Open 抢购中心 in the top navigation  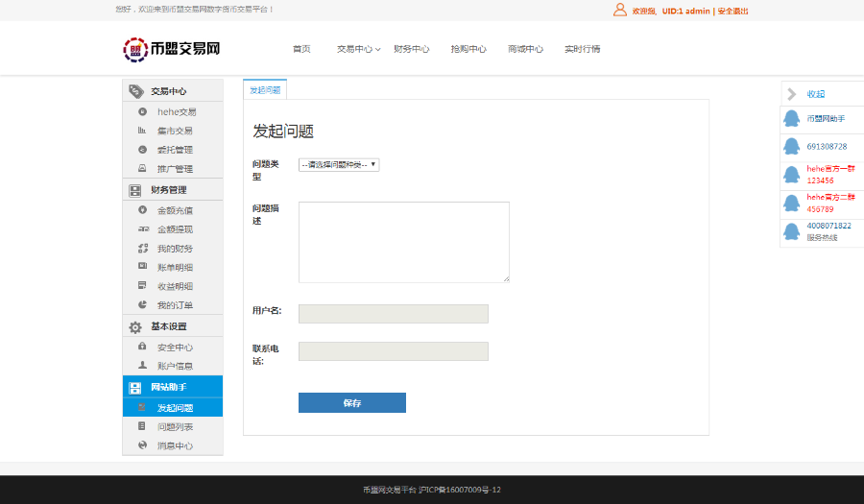468,49
